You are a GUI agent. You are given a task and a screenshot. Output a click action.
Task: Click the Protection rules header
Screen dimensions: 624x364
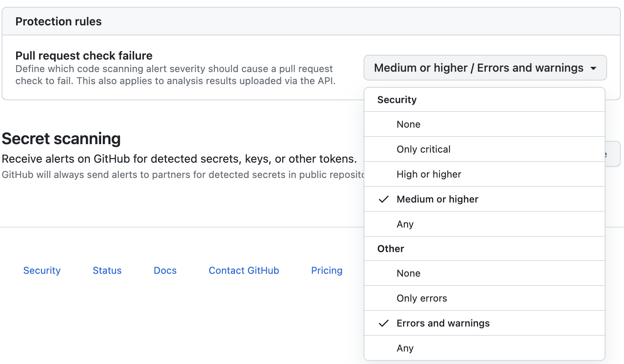click(58, 21)
